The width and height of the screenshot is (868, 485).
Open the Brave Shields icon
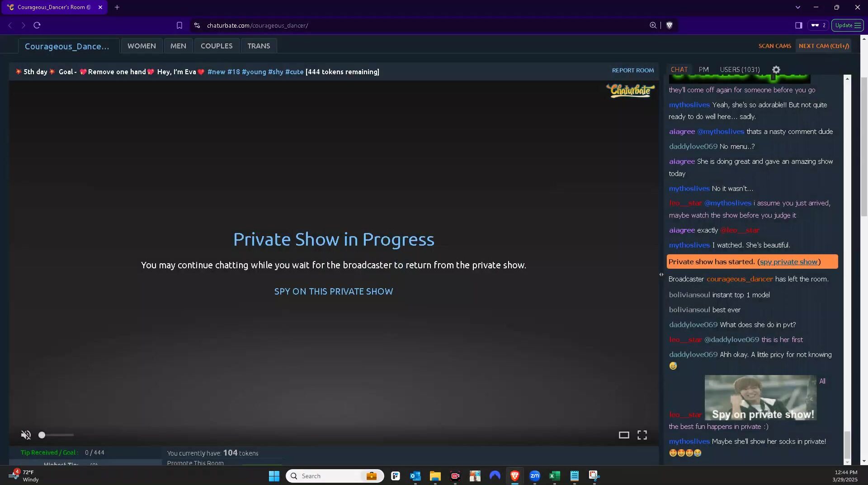[670, 25]
